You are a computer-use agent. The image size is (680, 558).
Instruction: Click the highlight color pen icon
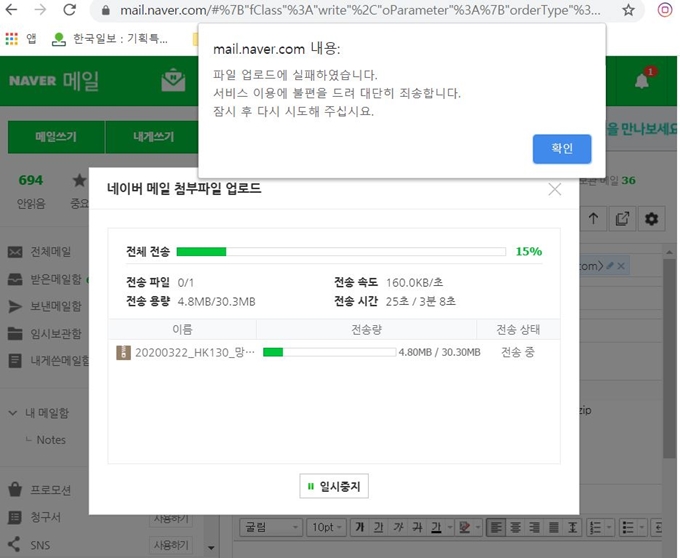pos(464,527)
